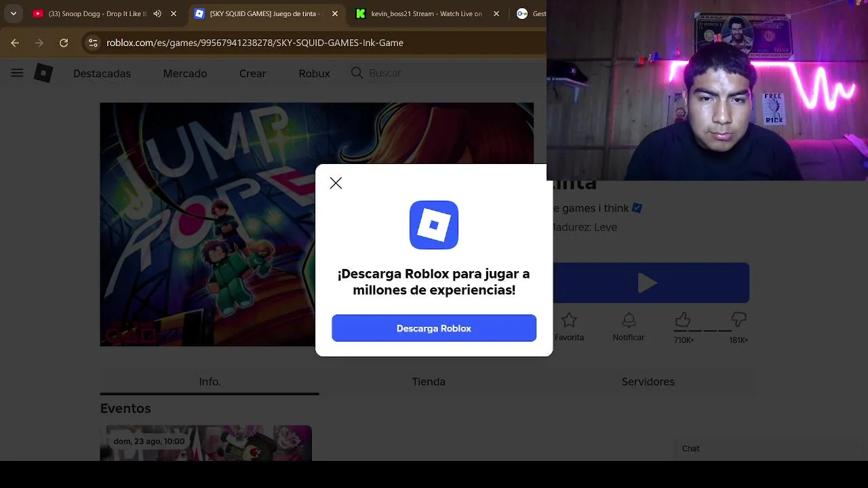Click the Favorita star icon
Viewport: 868px width, 488px height.
[569, 320]
